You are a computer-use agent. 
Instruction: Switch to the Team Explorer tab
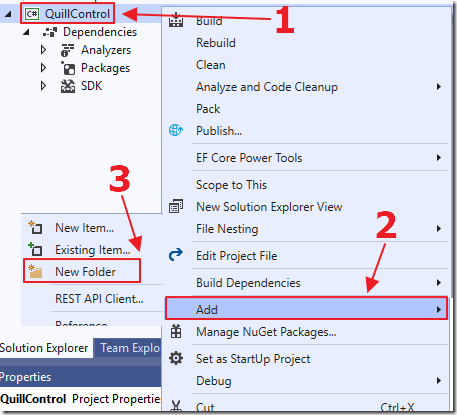[x=128, y=348]
